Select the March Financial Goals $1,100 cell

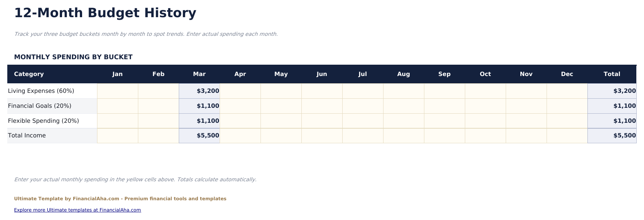[x=199, y=106]
